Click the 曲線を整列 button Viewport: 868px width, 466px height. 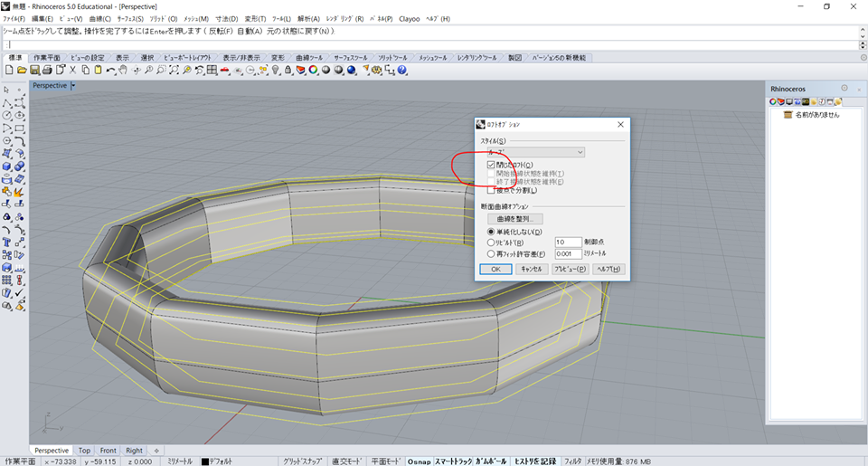[515, 219]
